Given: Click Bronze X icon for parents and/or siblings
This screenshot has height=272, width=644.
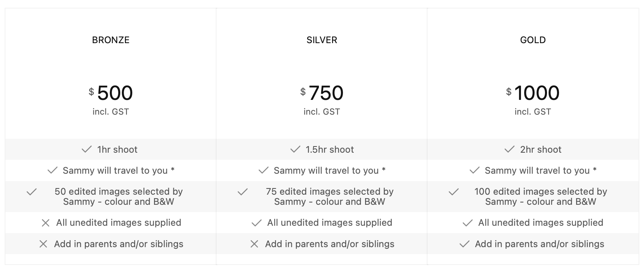Looking at the screenshot, I should click(43, 244).
